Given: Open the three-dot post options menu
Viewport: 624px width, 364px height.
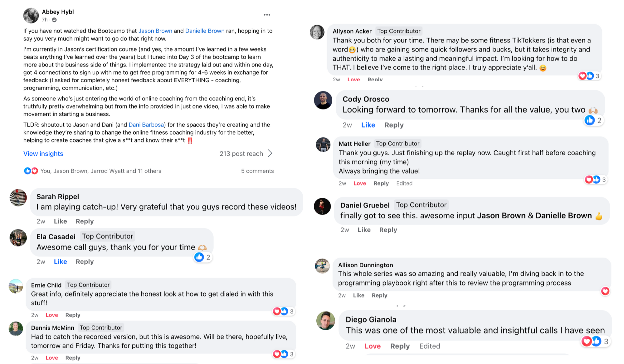Looking at the screenshot, I should coord(267,15).
